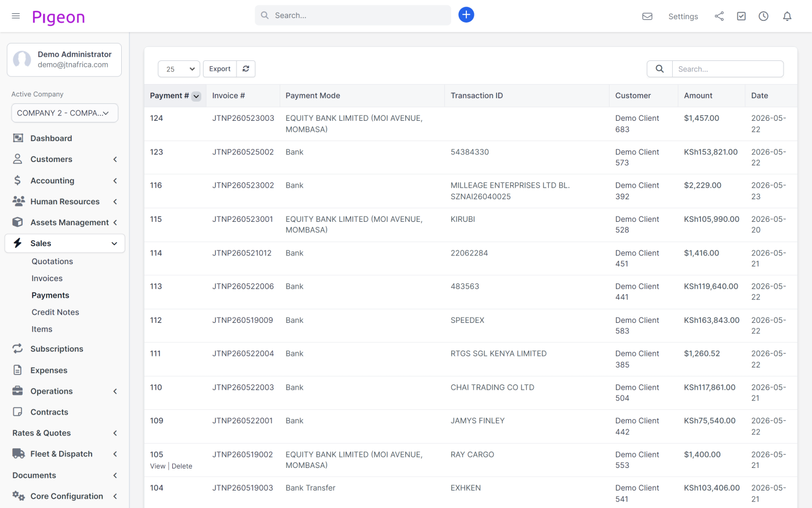Click the Core Configuration gears icon
The width and height of the screenshot is (812, 508).
(x=19, y=496)
